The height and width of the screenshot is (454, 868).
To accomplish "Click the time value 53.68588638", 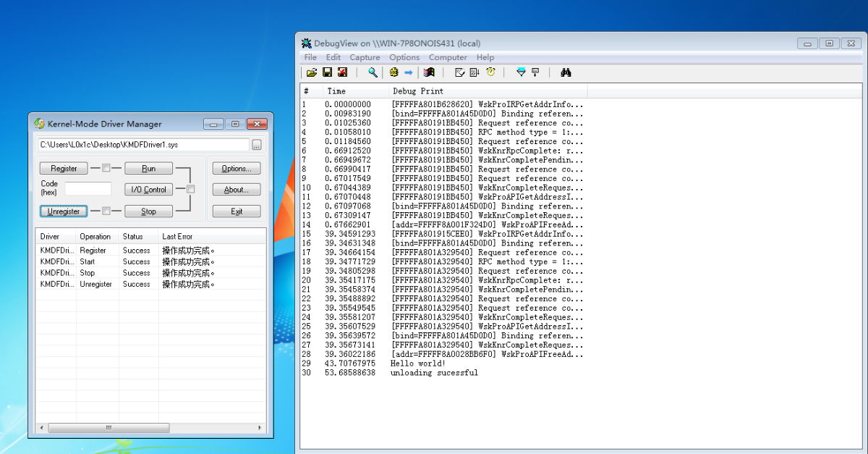I will pos(350,373).
